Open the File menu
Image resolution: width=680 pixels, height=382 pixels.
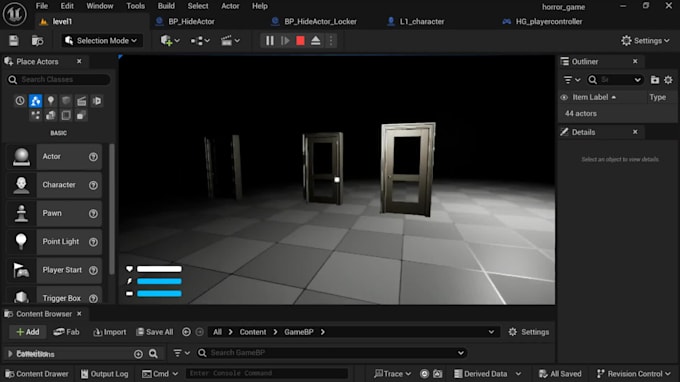click(42, 6)
